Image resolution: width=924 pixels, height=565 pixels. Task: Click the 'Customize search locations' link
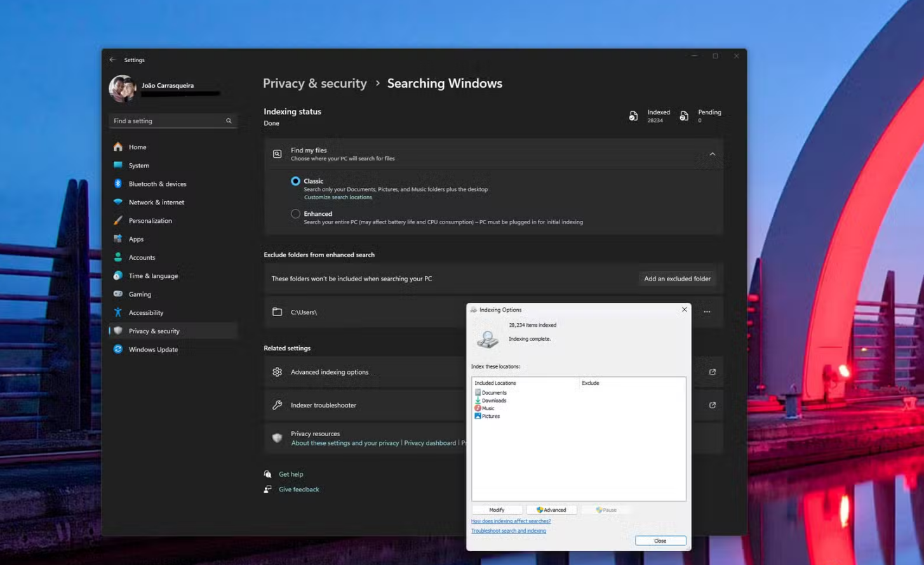point(338,197)
